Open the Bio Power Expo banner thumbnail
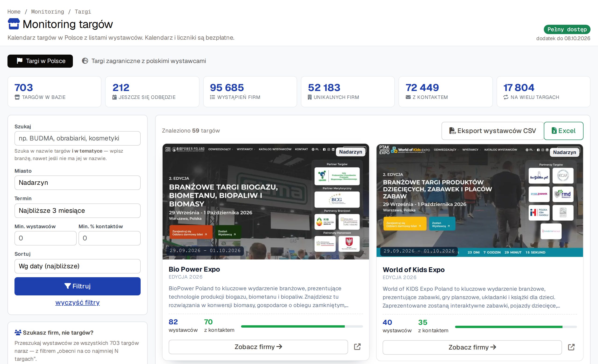598x364 pixels. [x=266, y=202]
